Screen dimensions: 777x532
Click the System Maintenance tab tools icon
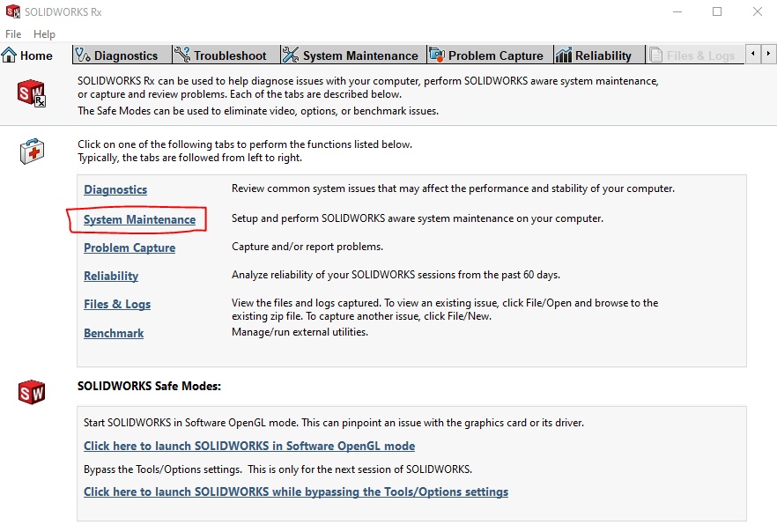291,55
